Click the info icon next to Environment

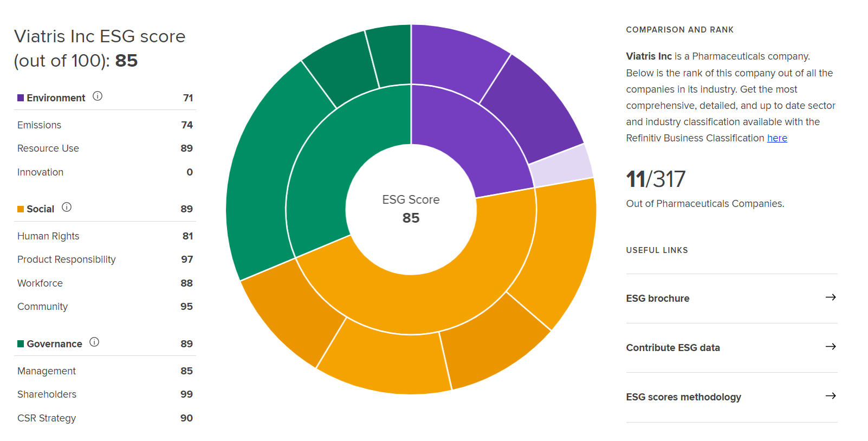pyautogui.click(x=98, y=96)
